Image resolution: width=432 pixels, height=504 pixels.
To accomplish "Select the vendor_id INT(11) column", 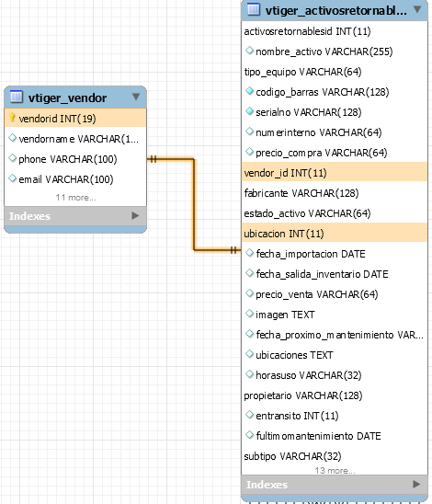I will [335, 173].
